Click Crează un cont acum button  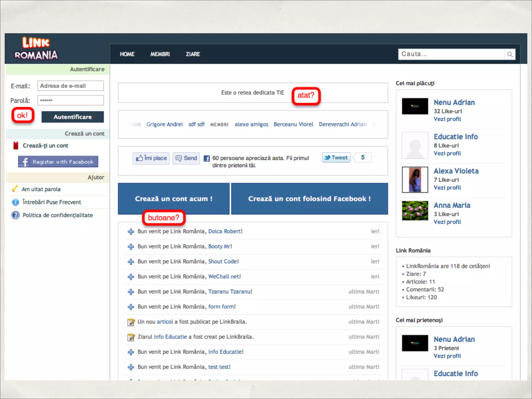[x=174, y=199]
